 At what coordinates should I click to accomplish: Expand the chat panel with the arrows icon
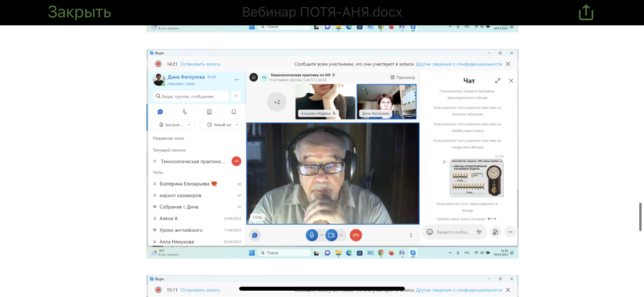498,81
